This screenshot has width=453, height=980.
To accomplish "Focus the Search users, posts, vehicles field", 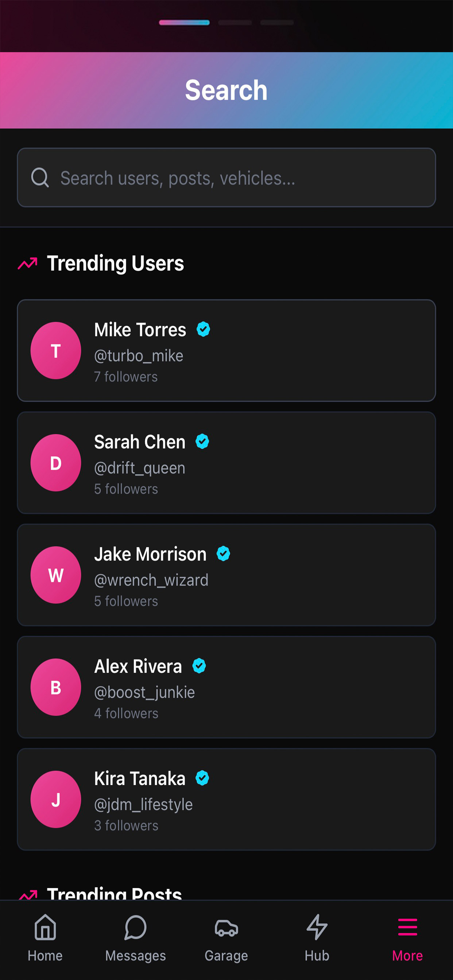I will pos(226,178).
